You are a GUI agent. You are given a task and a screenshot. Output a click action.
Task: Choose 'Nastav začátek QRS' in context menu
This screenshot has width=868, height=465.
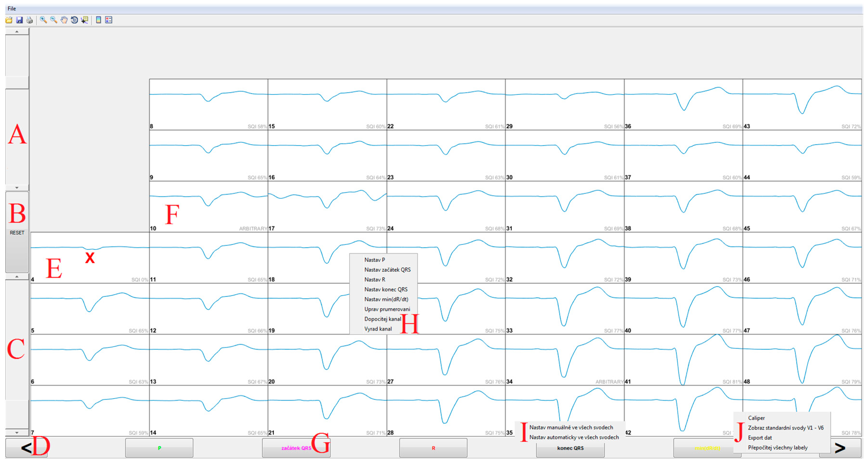point(387,270)
